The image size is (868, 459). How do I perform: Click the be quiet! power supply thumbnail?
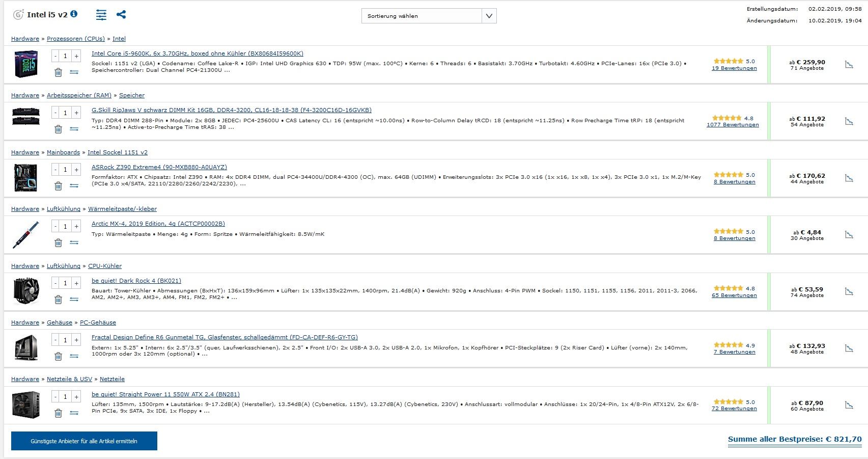tap(26, 405)
